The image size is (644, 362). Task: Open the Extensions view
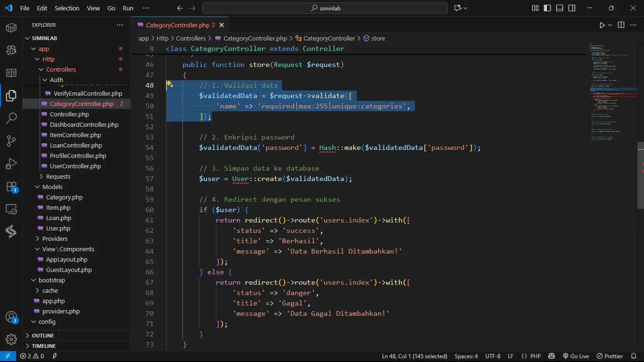(11, 187)
